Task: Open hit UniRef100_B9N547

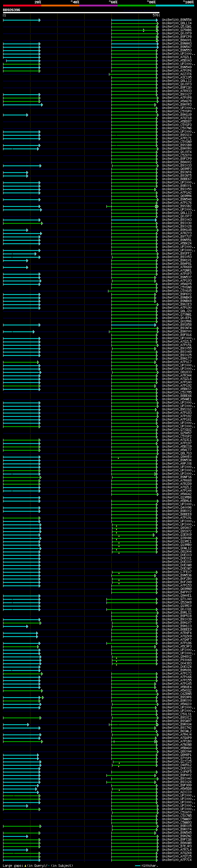Action: [x=177, y=47]
